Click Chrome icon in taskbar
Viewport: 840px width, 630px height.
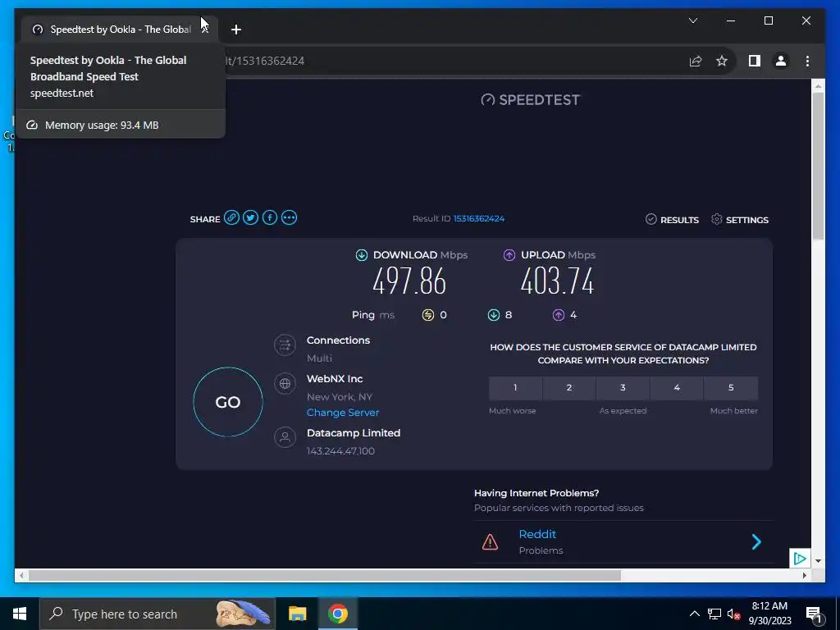(x=338, y=614)
